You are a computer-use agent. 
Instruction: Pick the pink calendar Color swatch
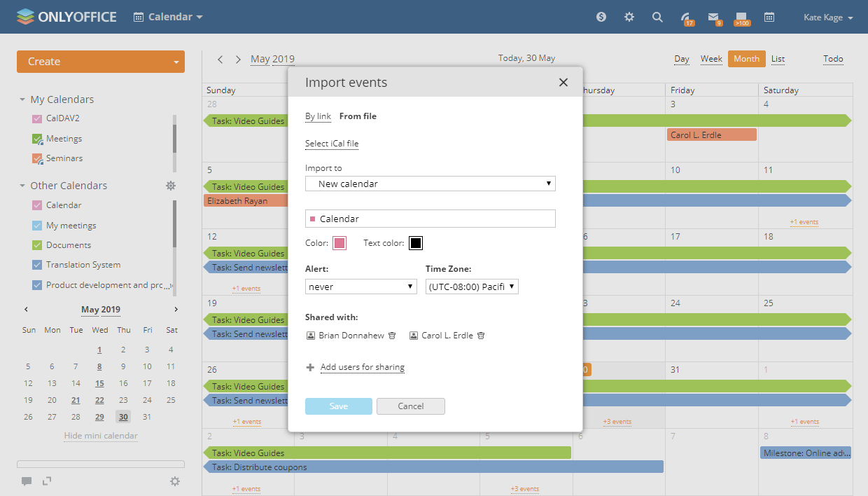point(339,243)
